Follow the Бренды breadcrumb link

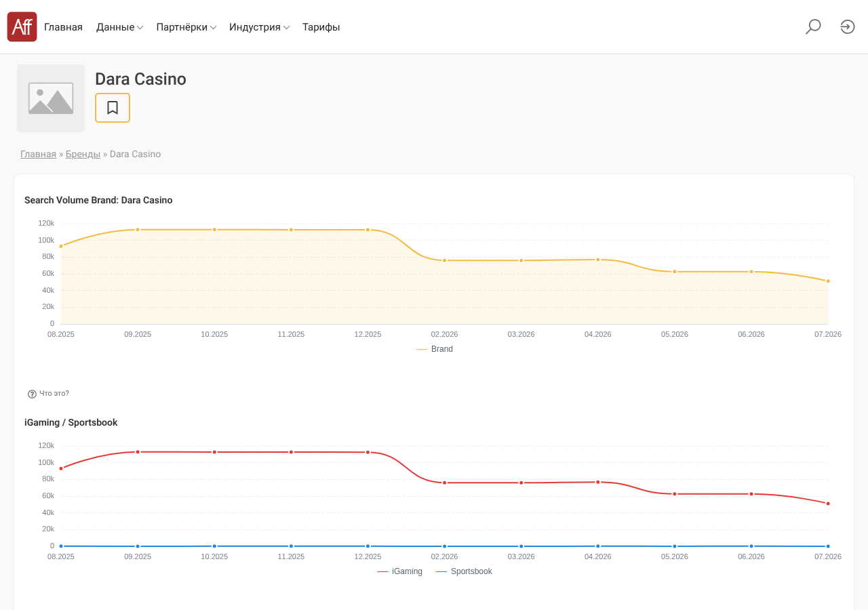click(83, 154)
